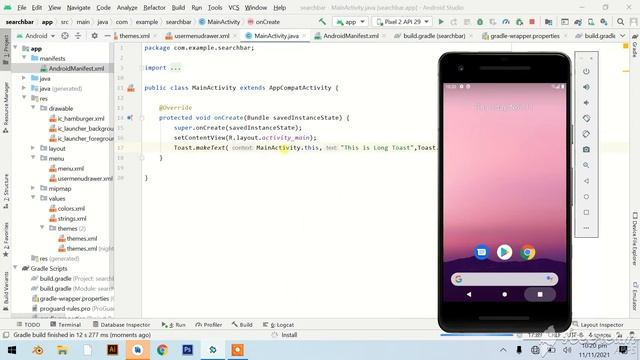Click the override gutter icon at onCreate line

pos(130,118)
